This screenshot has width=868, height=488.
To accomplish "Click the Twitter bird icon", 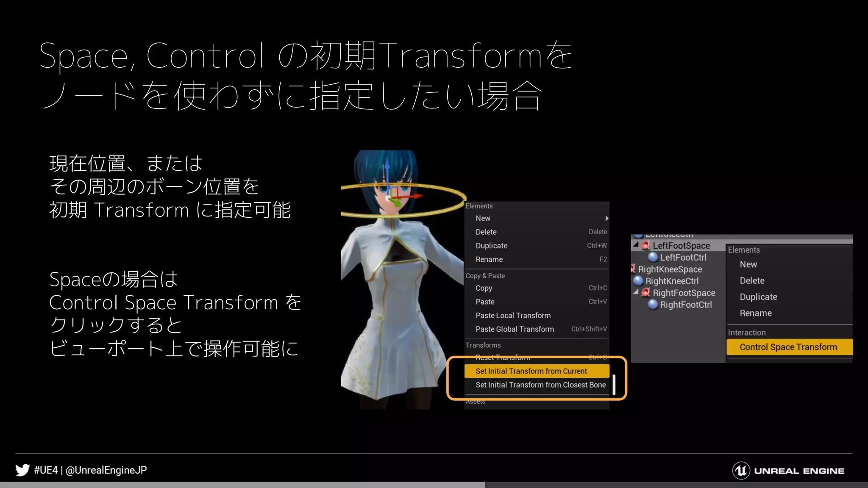I will (x=22, y=470).
